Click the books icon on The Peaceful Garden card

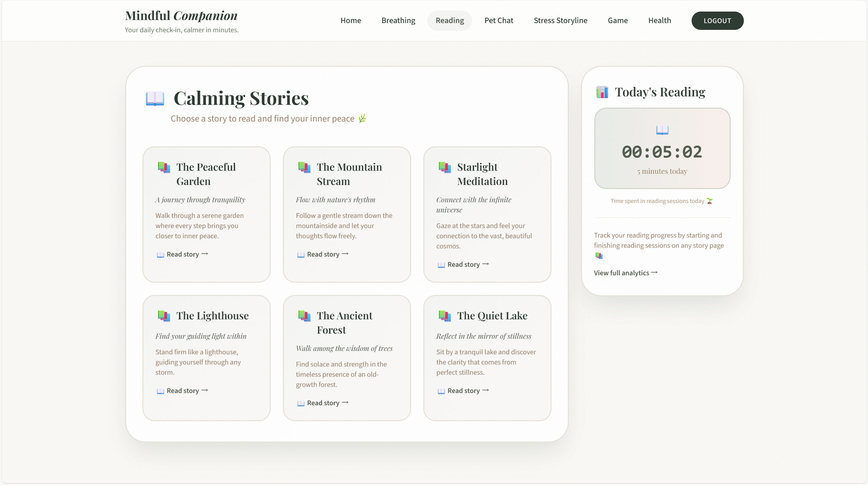coord(164,167)
